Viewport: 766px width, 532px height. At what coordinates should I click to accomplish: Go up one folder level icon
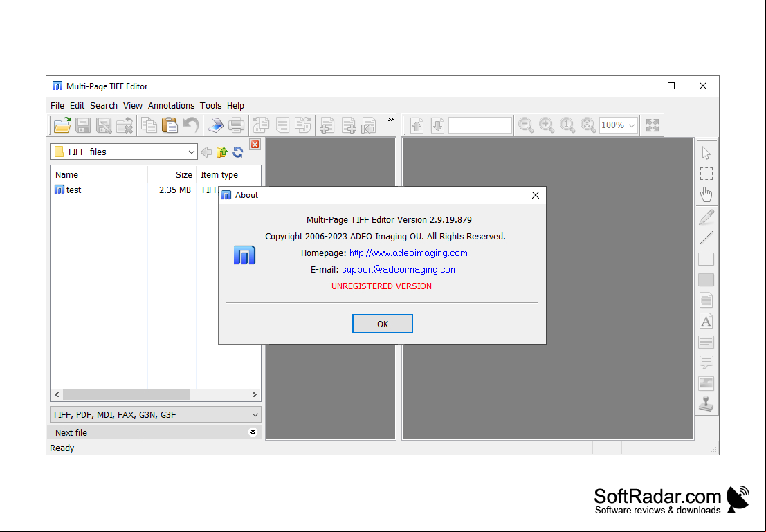pyautogui.click(x=222, y=152)
